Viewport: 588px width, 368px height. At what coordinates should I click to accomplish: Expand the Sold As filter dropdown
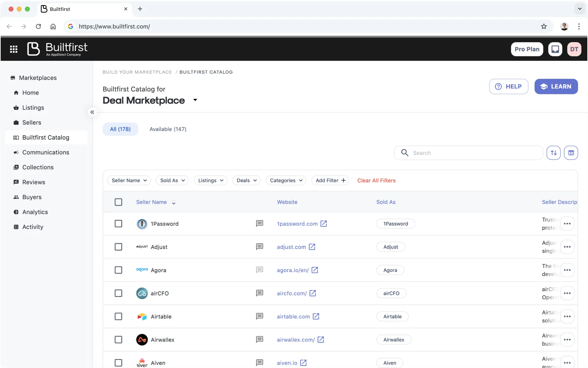pyautogui.click(x=173, y=180)
